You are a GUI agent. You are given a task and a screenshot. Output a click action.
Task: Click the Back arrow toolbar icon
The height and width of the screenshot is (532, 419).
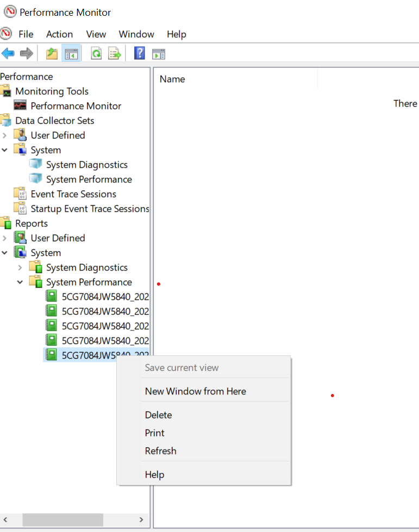(8, 53)
